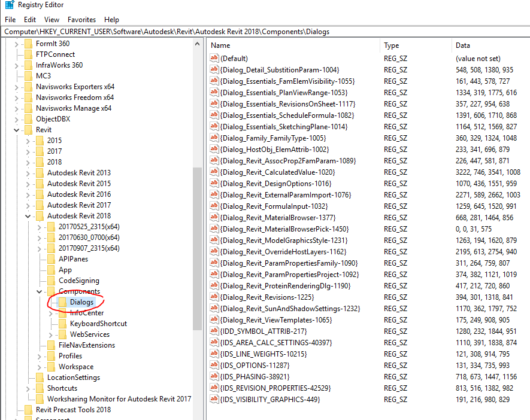Select the {IDS_LINE_WEIGHTS-10215} value name

[264, 354]
